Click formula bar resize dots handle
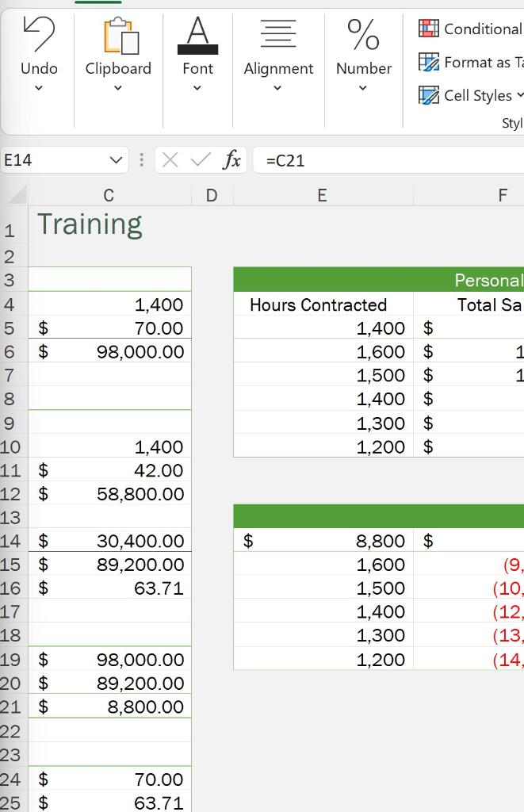 (x=141, y=159)
